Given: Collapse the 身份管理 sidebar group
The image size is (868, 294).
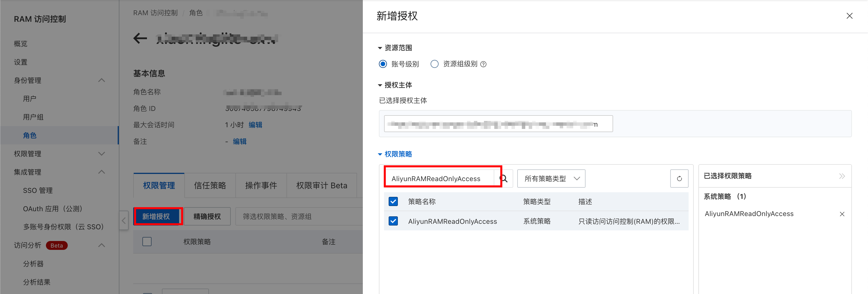Looking at the screenshot, I should [x=101, y=81].
